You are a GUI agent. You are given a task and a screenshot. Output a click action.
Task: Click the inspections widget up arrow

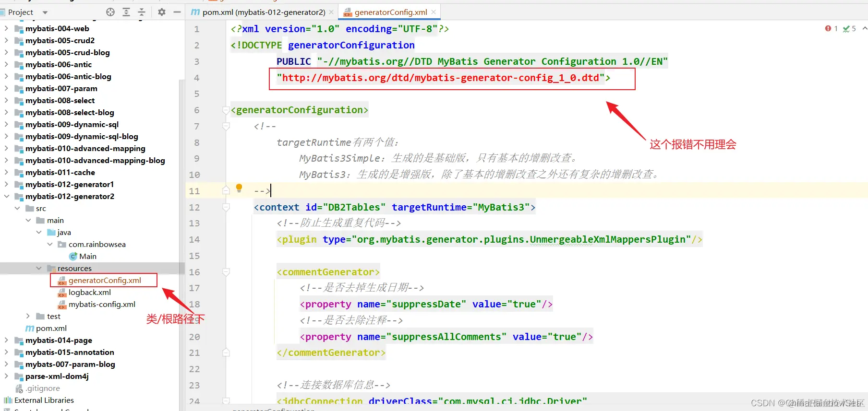(865, 29)
